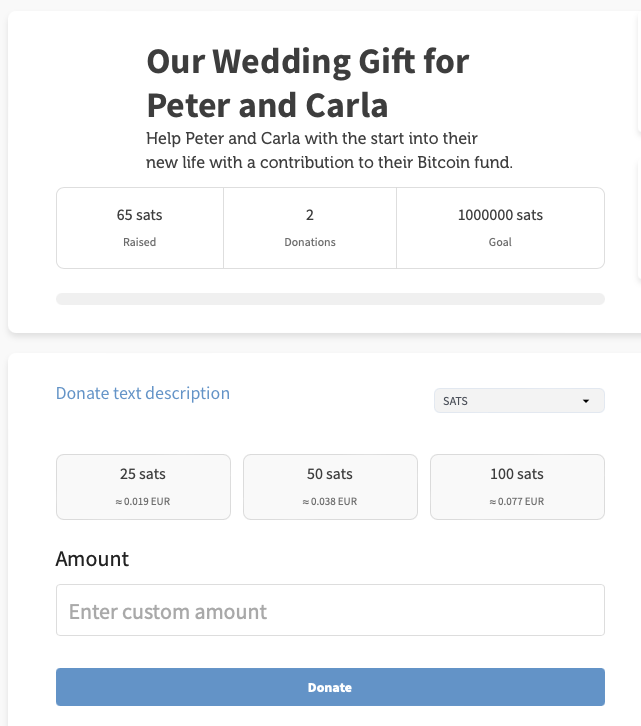Click the 65 sats Raised stat
Viewport: 641px width, 726px height.
pos(140,215)
